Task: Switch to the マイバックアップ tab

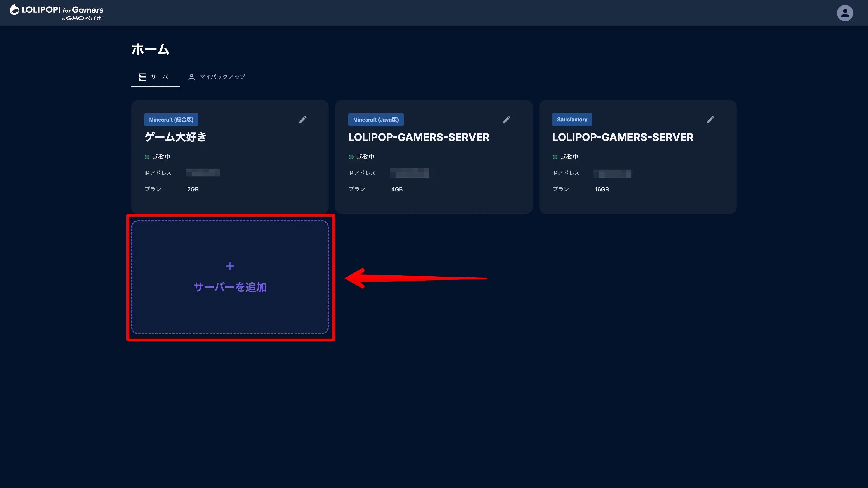Action: tap(222, 77)
